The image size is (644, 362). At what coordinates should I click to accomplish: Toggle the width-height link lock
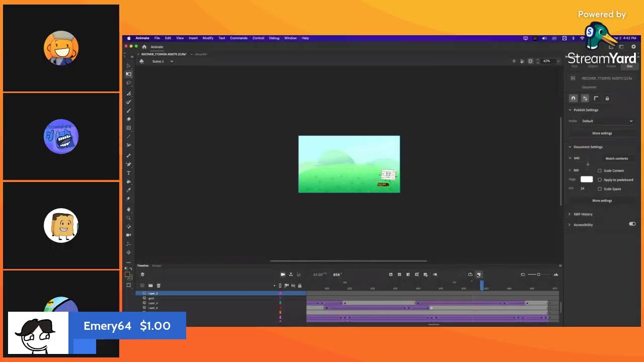pos(588,164)
